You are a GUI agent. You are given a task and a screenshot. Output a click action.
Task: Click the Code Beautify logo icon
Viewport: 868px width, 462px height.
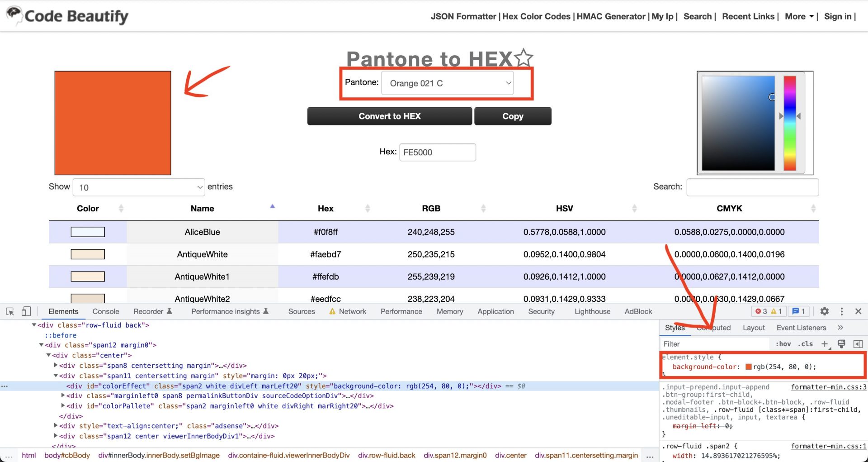click(14, 15)
